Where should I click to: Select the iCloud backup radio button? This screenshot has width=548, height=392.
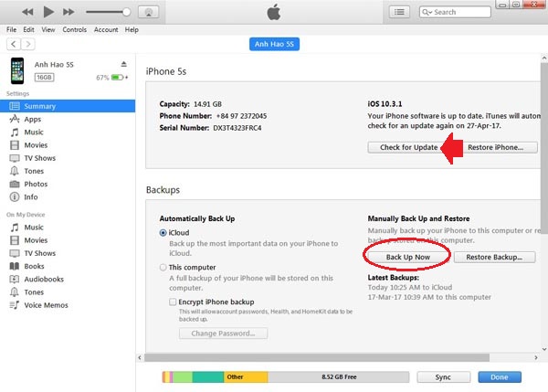(x=163, y=232)
